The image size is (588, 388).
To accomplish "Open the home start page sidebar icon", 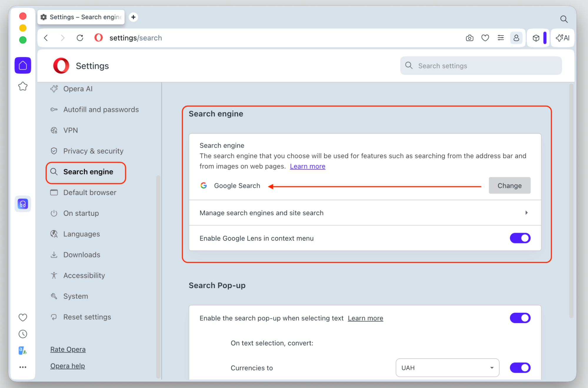I will pos(23,65).
